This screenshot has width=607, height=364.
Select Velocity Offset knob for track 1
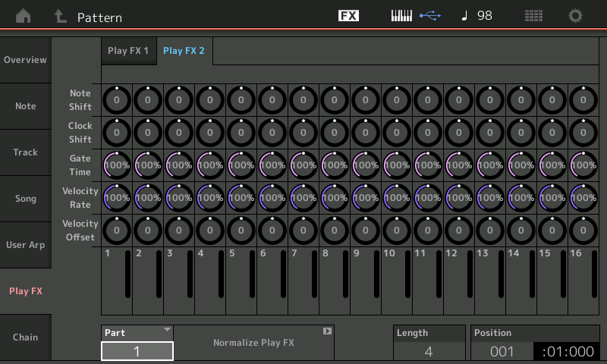click(117, 231)
